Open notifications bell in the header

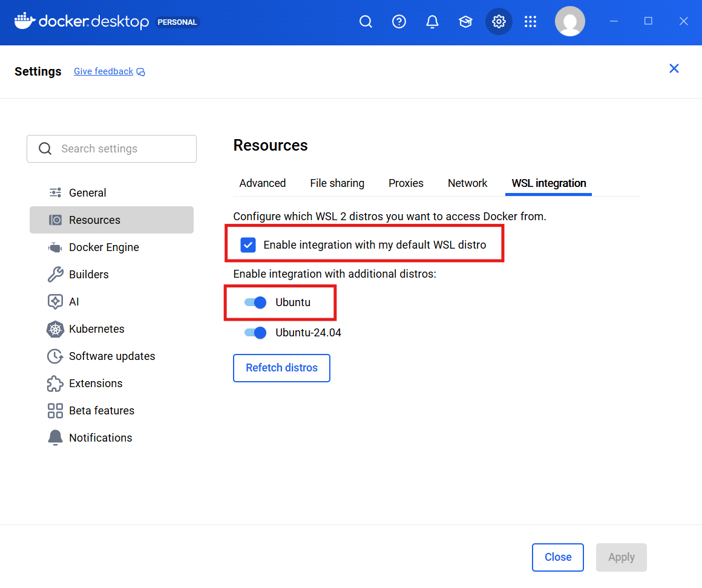(x=432, y=22)
